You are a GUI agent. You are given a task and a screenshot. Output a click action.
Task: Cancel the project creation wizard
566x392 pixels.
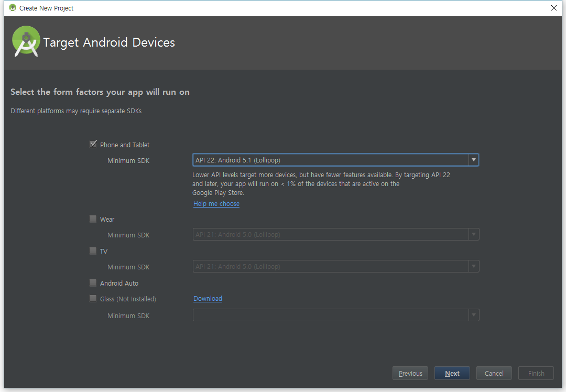click(494, 373)
